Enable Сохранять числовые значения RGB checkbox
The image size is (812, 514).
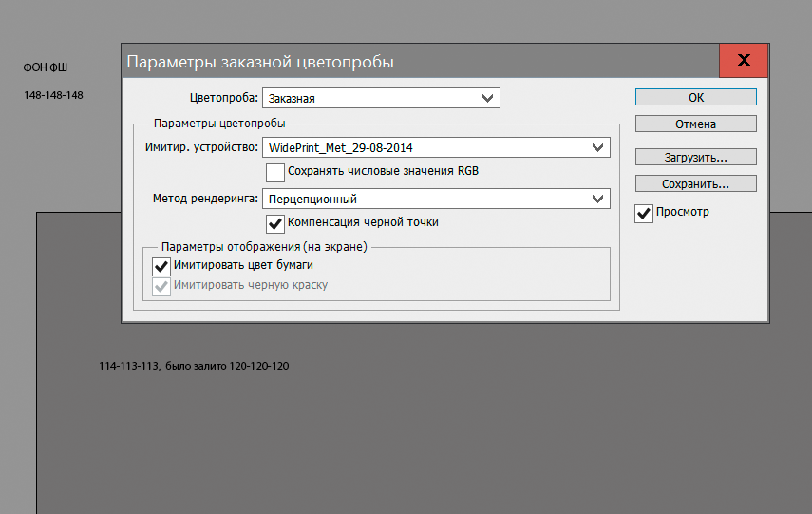pos(275,173)
